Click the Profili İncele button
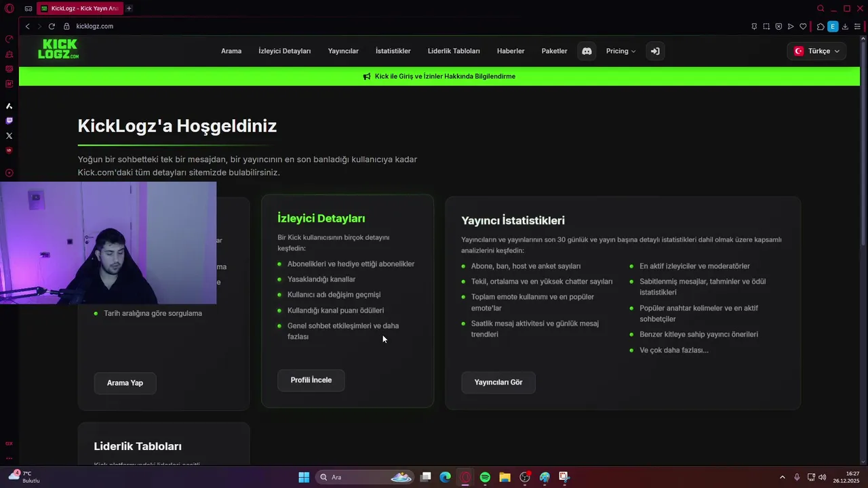This screenshot has height=488, width=868. [x=311, y=380]
